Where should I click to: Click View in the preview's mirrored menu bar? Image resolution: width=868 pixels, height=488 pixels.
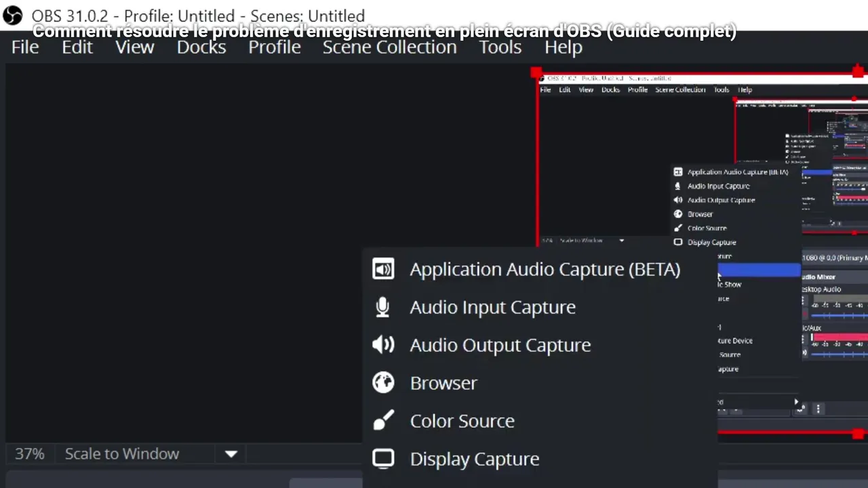[586, 89]
